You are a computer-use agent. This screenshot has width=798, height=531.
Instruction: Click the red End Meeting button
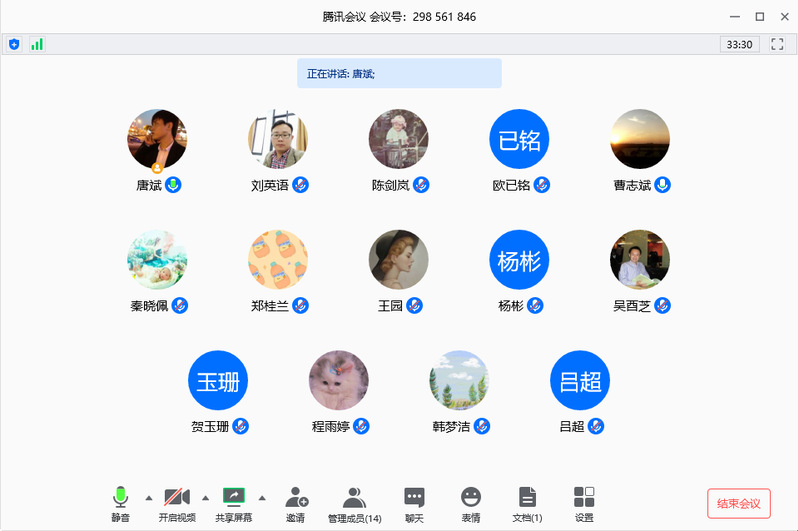(x=738, y=503)
